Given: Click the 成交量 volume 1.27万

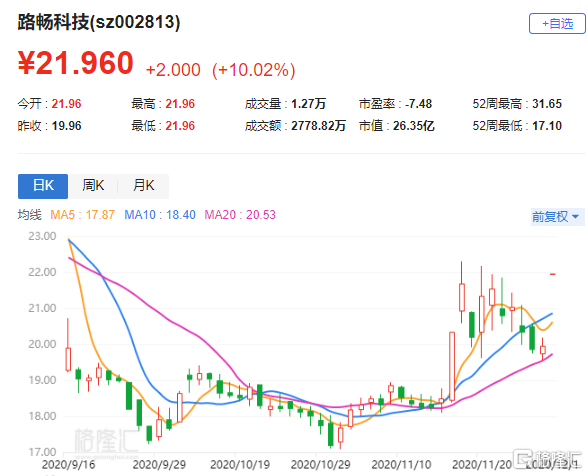Looking at the screenshot, I should coord(309,104).
